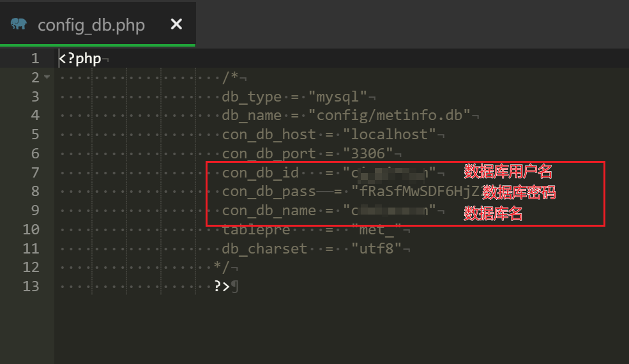
Task: Place cursor on tablepre setting name
Action: (256, 229)
